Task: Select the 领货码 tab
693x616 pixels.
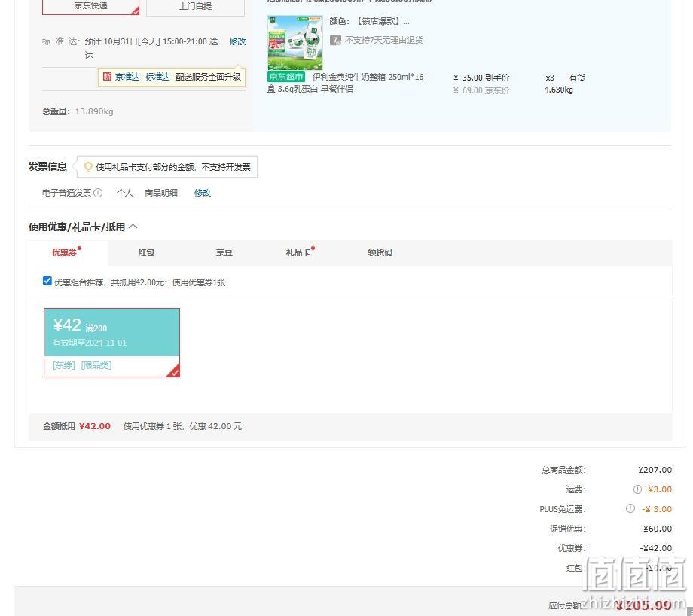Action: coord(380,252)
